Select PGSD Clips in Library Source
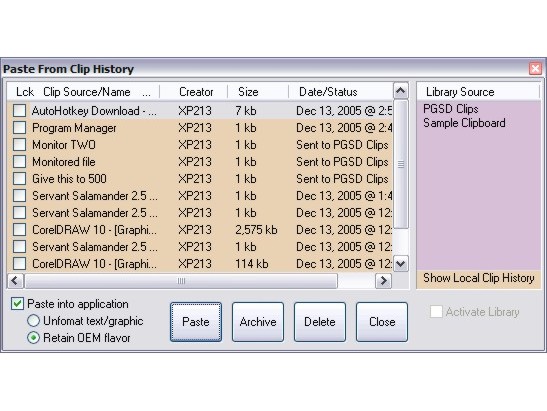The width and height of the screenshot is (547, 411). [x=450, y=109]
